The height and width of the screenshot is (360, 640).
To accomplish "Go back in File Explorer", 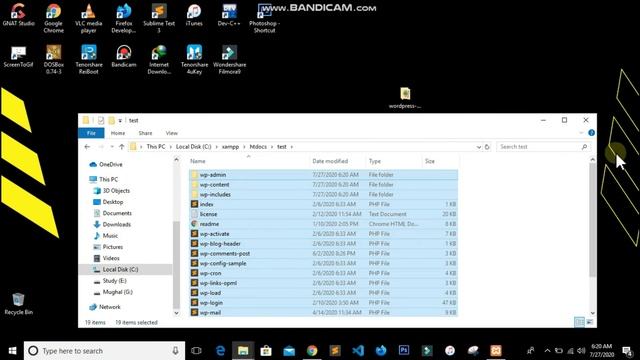I will tap(87, 147).
